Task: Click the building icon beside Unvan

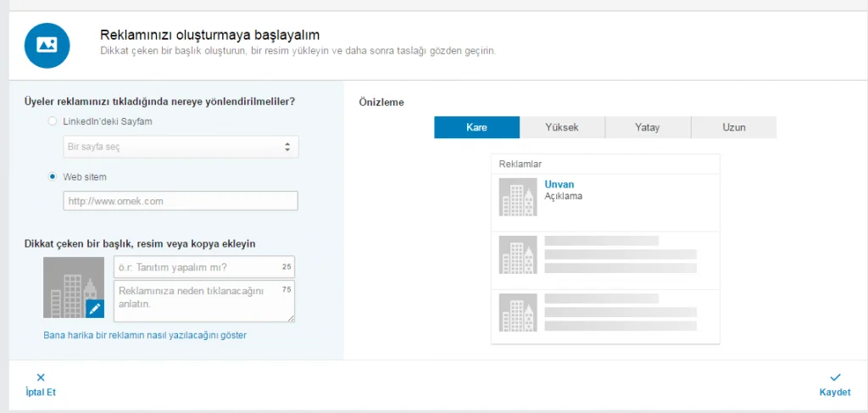Action: 518,198
